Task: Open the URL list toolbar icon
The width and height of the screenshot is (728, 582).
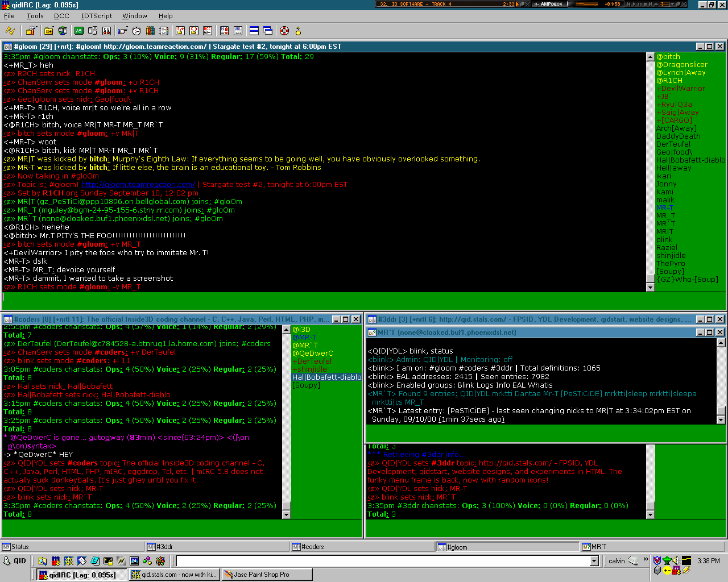Action: coord(238,31)
